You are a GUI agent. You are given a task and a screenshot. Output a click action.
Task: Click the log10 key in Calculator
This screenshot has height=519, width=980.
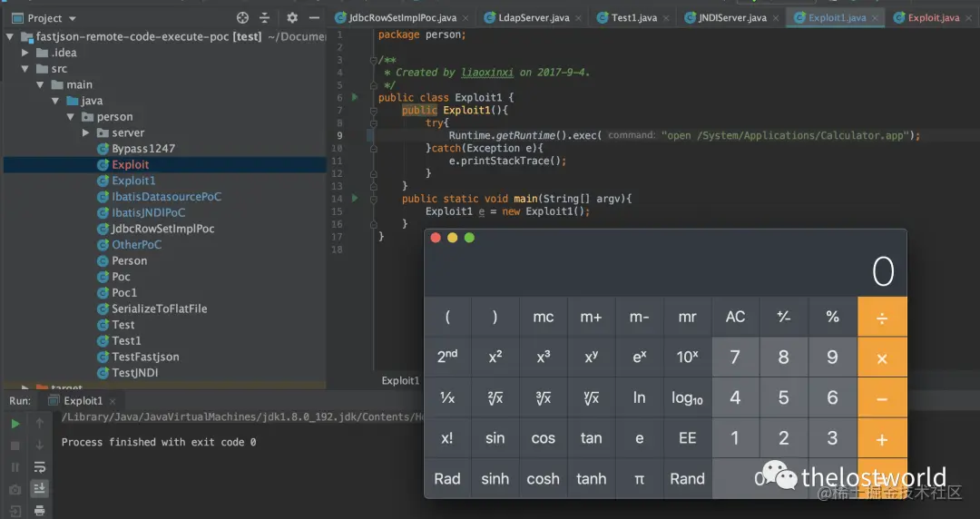688,397
